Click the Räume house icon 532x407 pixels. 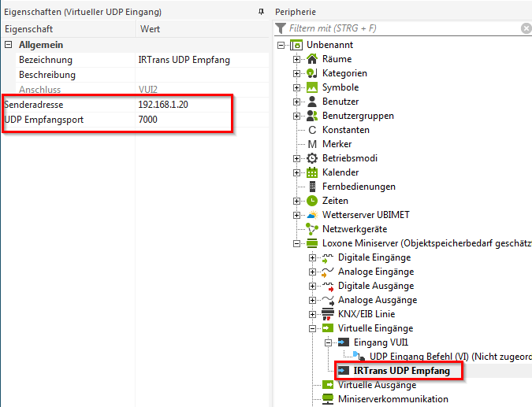312,59
